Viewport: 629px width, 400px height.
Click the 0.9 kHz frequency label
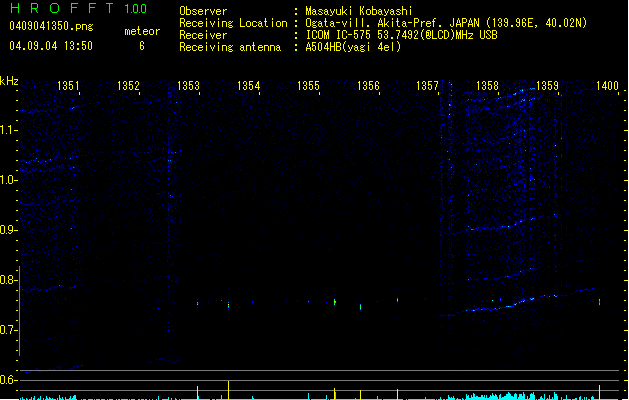tap(8, 230)
